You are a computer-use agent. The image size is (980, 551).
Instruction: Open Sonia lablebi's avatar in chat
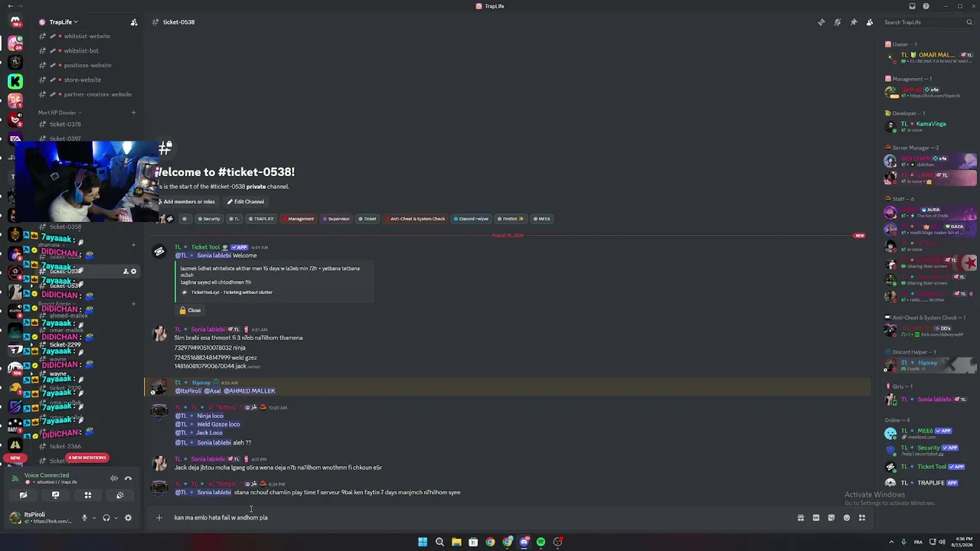click(159, 334)
